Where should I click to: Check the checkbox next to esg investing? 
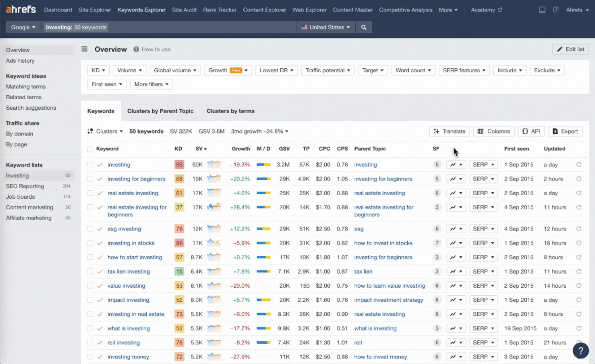(x=89, y=229)
